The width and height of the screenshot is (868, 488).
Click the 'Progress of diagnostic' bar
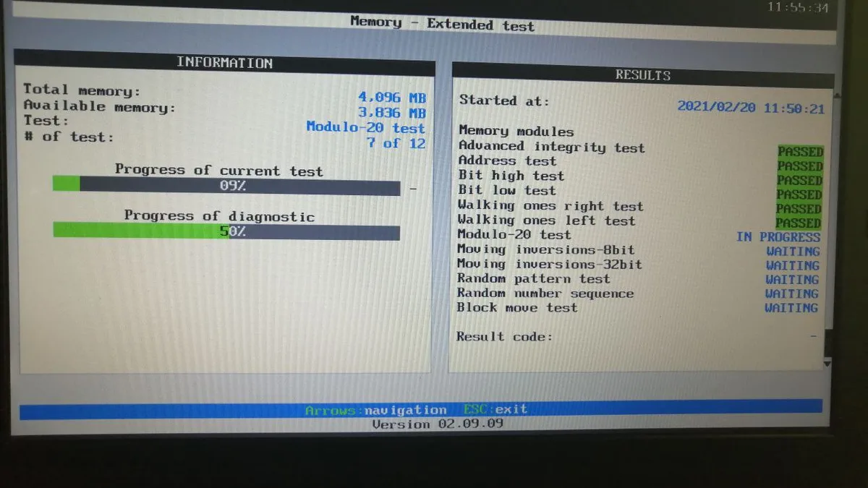[226, 232]
